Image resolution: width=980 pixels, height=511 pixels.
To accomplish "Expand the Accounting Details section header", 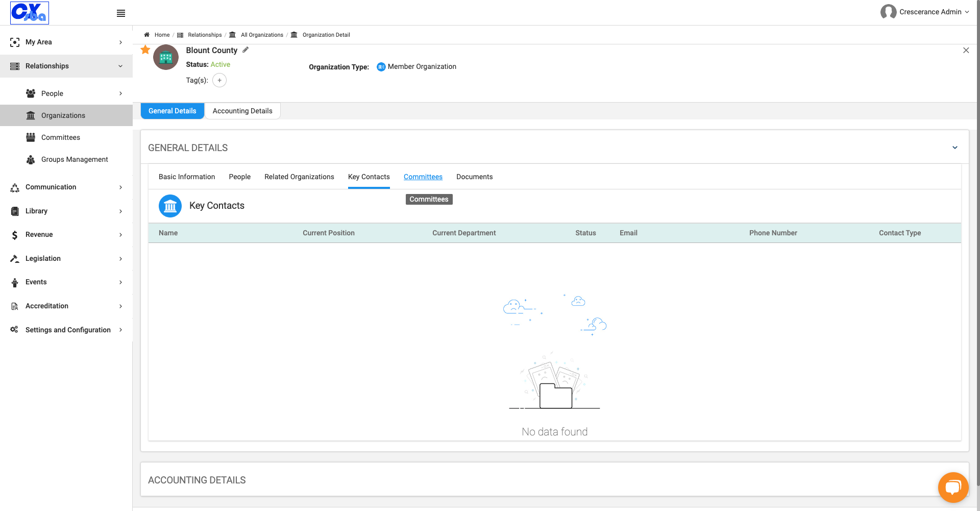I will (x=555, y=480).
